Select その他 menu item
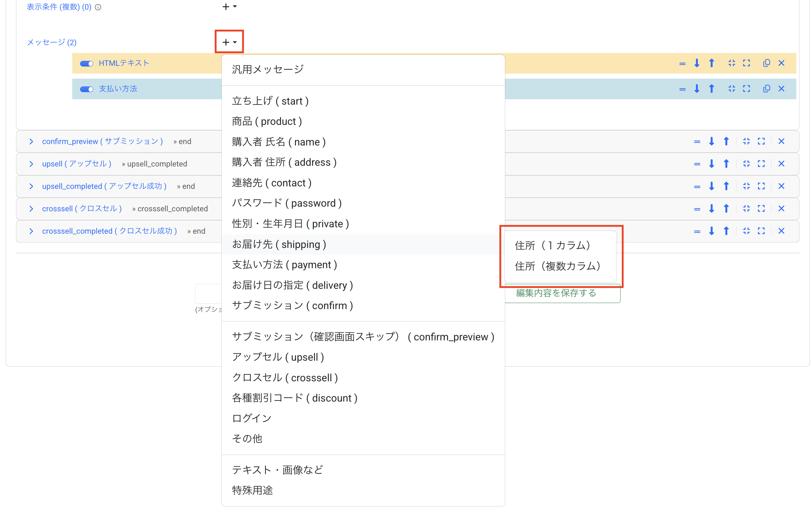 point(363,439)
